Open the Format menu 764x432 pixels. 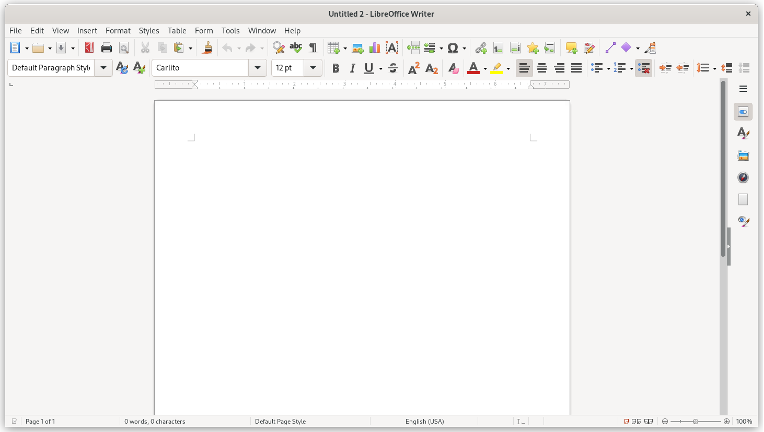pyautogui.click(x=118, y=31)
